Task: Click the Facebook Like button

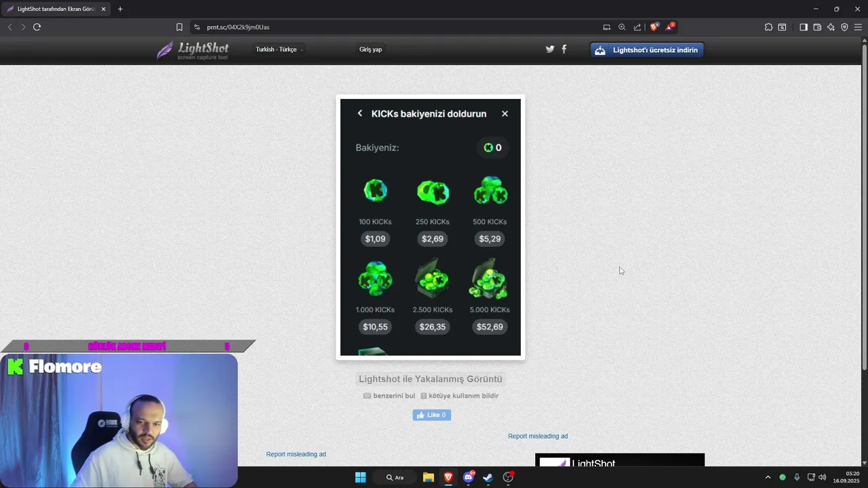Action: (432, 415)
